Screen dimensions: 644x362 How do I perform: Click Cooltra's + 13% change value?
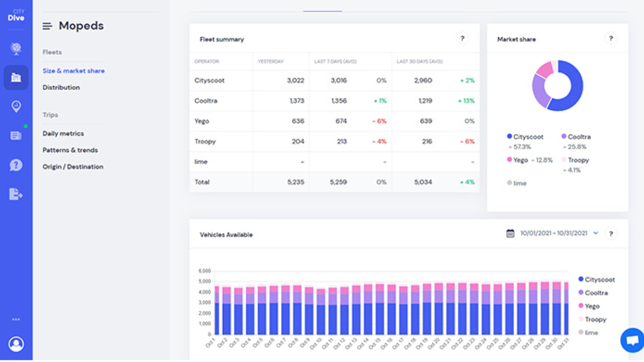point(466,101)
